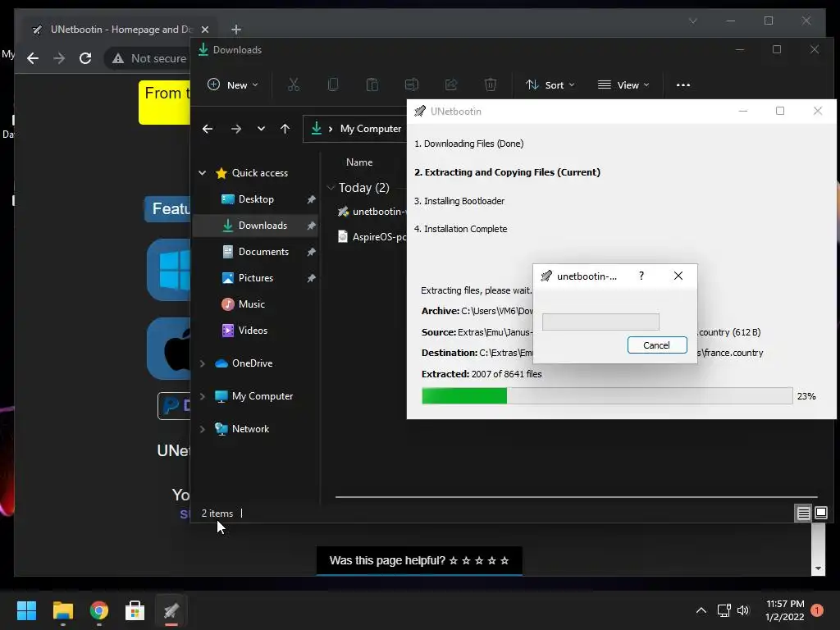
Task: Open Google Chrome from the taskbar
Action: click(x=99, y=610)
